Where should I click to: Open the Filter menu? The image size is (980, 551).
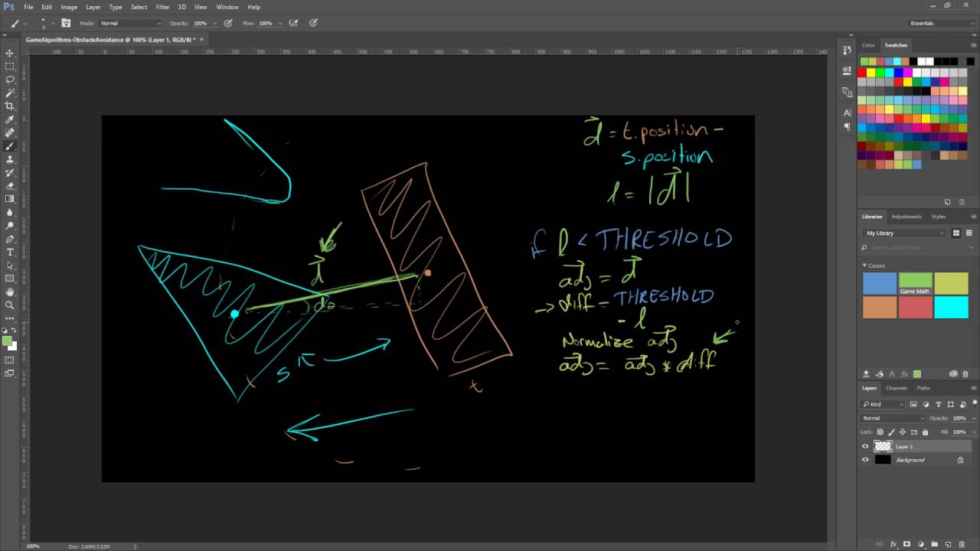pyautogui.click(x=162, y=7)
